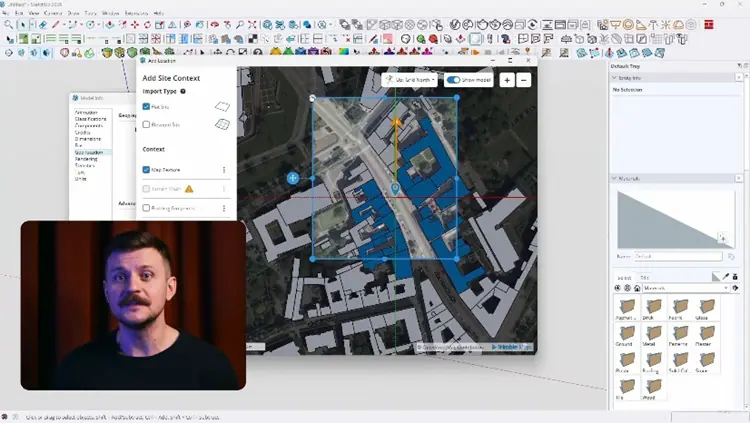Check the Building Footprints checkbox
750x423 pixels.
tap(146, 208)
